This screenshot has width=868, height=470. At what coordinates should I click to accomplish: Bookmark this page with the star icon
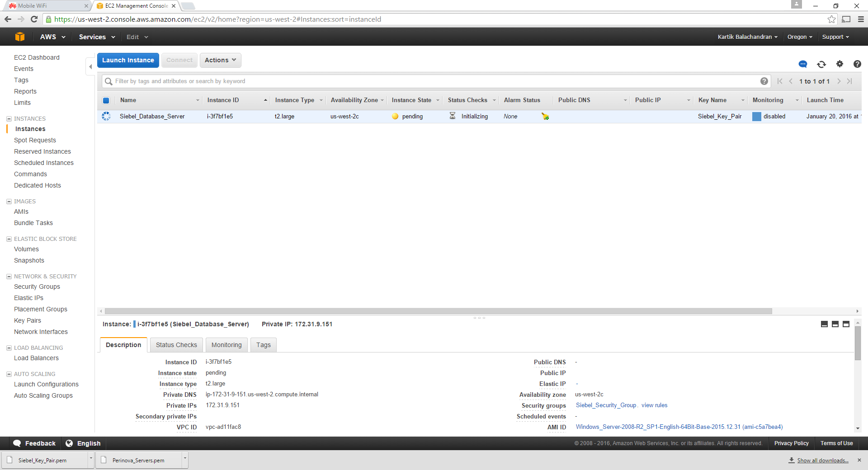(x=831, y=19)
